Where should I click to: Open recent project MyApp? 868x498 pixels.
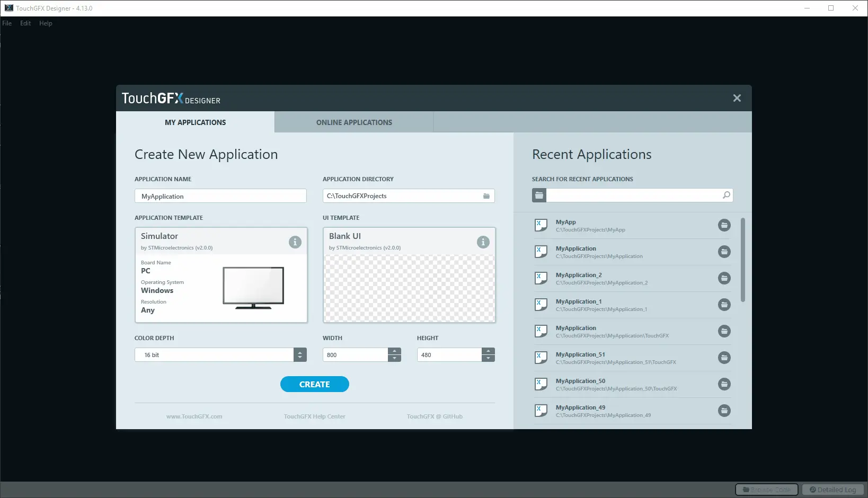(632, 225)
